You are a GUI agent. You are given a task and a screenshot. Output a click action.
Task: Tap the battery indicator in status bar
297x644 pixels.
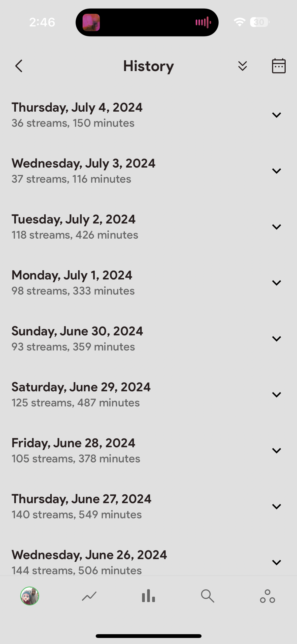[x=259, y=22]
